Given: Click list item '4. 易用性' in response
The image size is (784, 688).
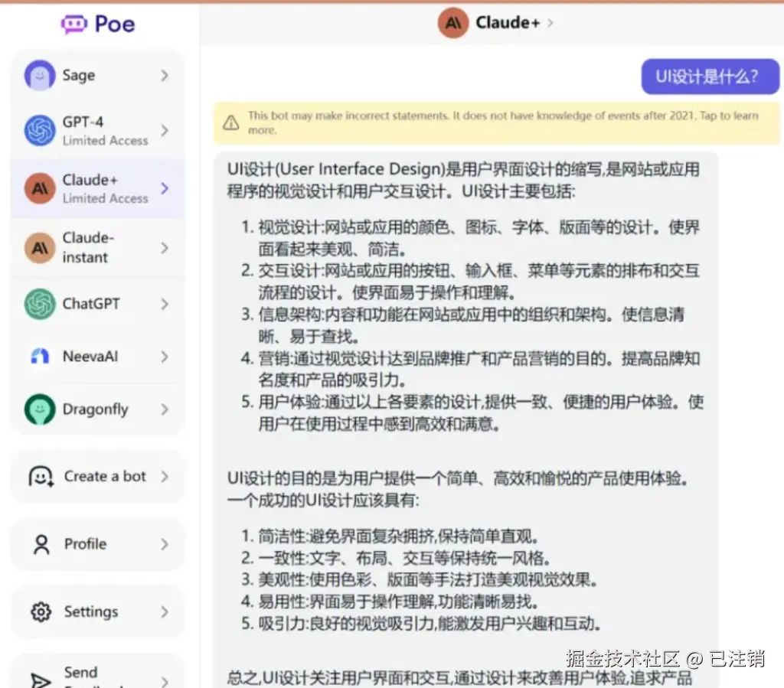Looking at the screenshot, I should pyautogui.click(x=390, y=602).
